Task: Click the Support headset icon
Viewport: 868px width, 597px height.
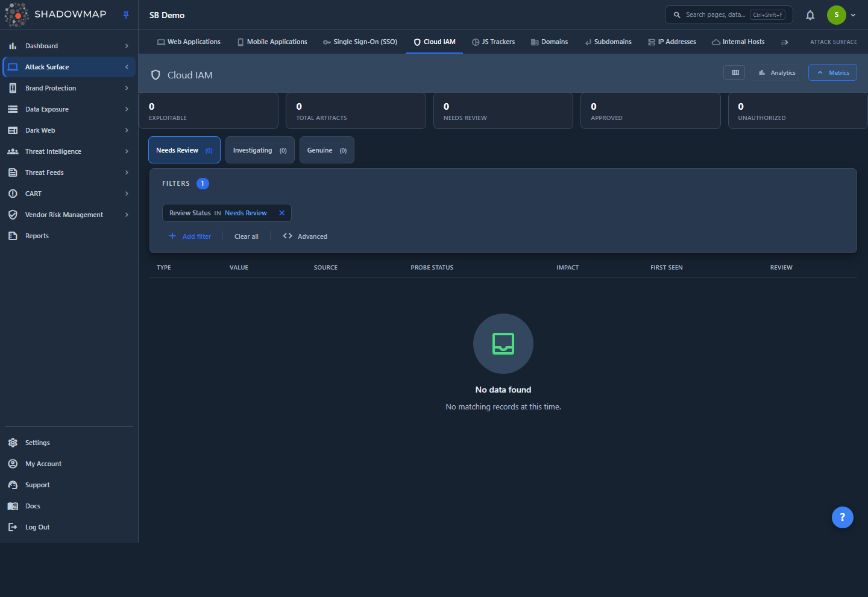Action: (13, 485)
